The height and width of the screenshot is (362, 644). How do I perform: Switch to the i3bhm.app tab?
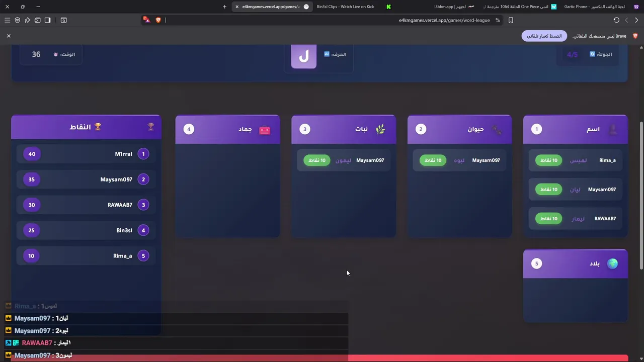click(x=455, y=7)
